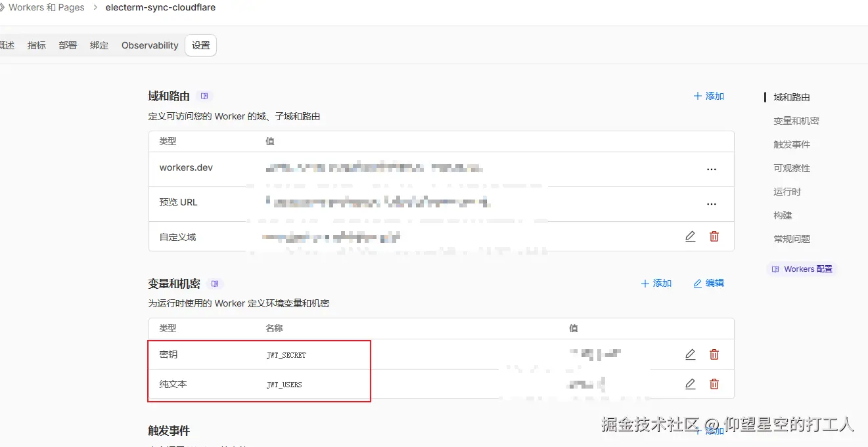
Task: Switch to the 指标 tab
Action: (x=37, y=45)
